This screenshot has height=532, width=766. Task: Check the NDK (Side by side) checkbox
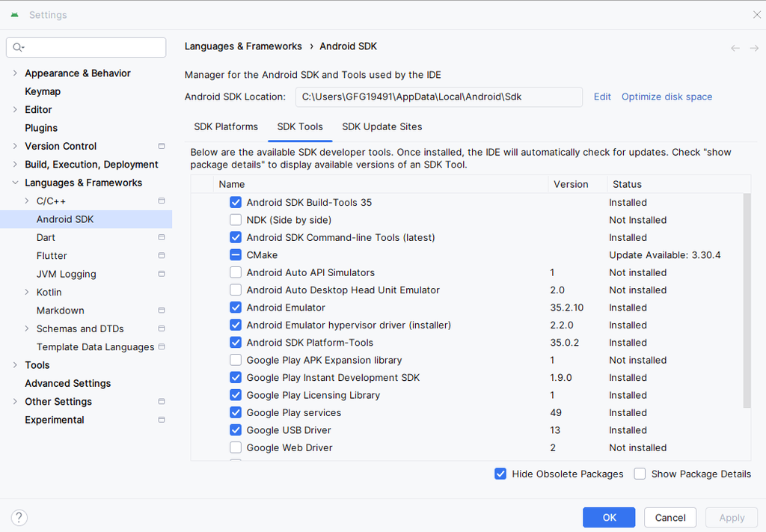236,220
